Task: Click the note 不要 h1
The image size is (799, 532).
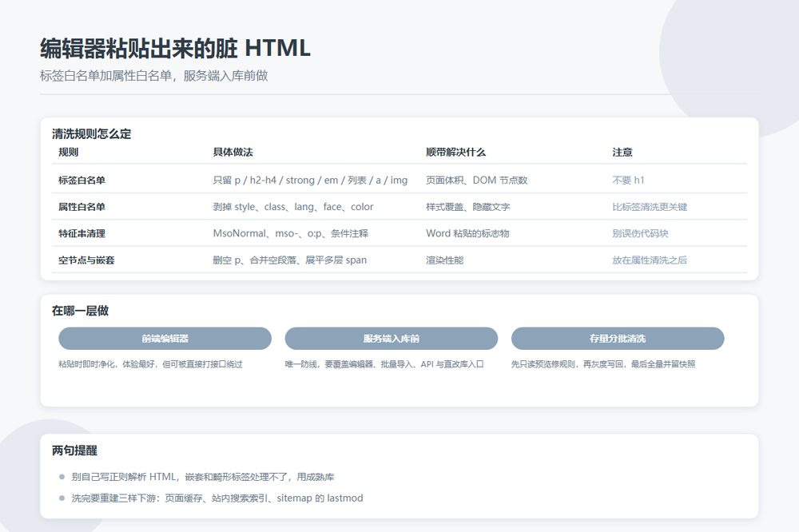Action: [x=628, y=180]
